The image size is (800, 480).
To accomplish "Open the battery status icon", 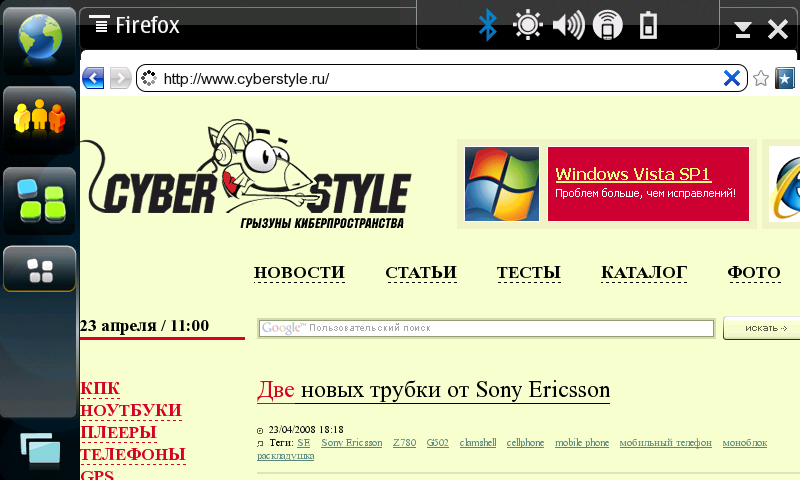I will pyautogui.click(x=648, y=25).
